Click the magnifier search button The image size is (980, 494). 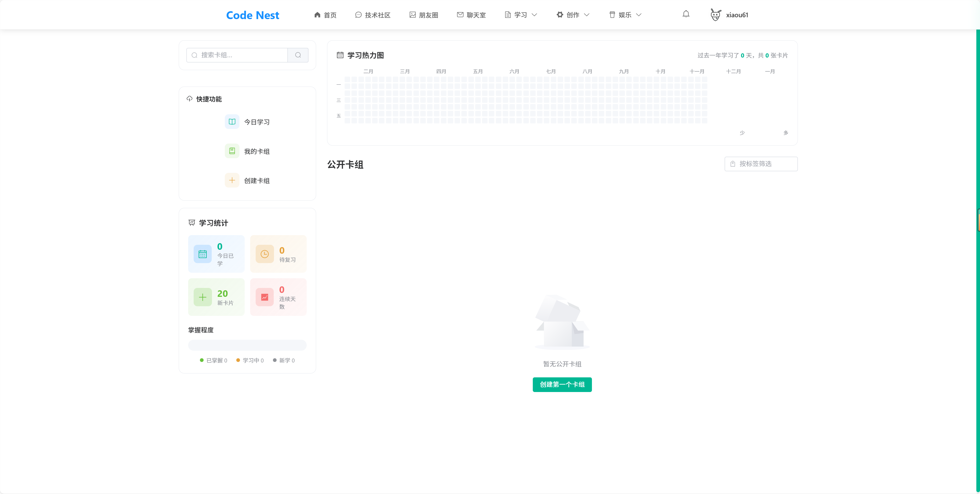tap(298, 55)
